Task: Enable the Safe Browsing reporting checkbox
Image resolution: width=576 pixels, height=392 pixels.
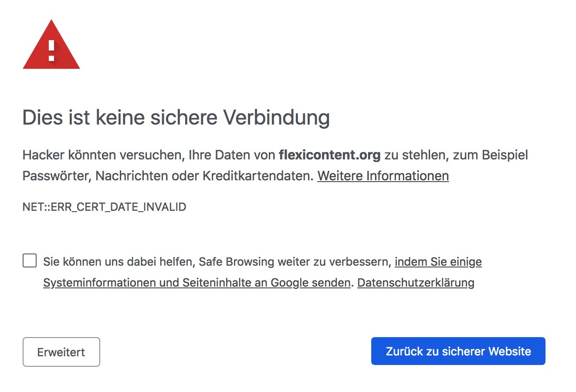Action: (x=30, y=261)
